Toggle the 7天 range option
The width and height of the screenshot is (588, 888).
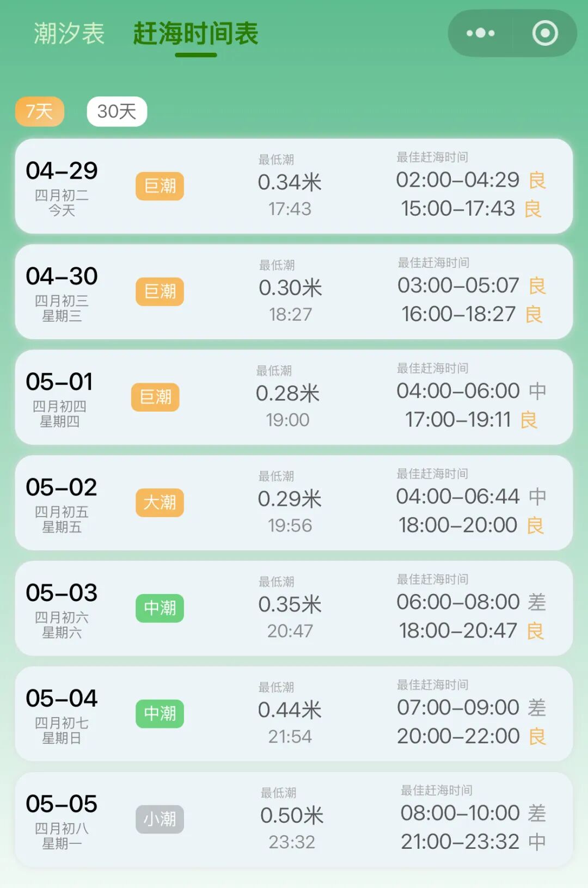(40, 112)
